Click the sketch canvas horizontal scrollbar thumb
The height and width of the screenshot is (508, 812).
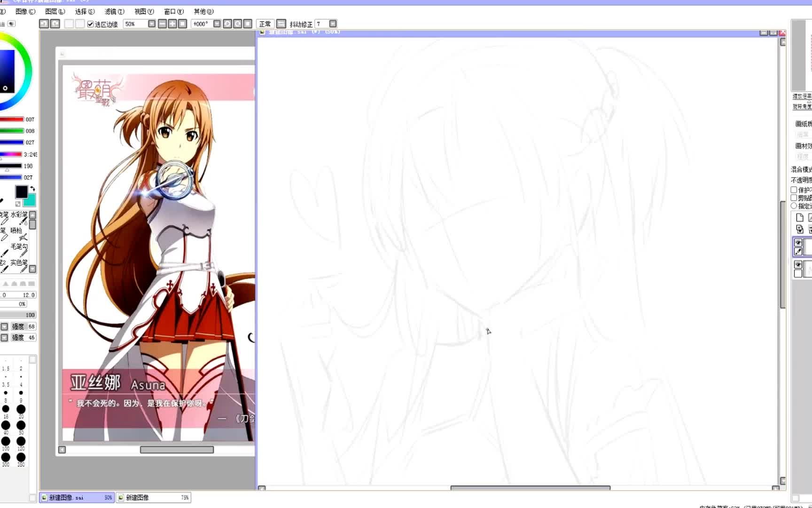530,488
